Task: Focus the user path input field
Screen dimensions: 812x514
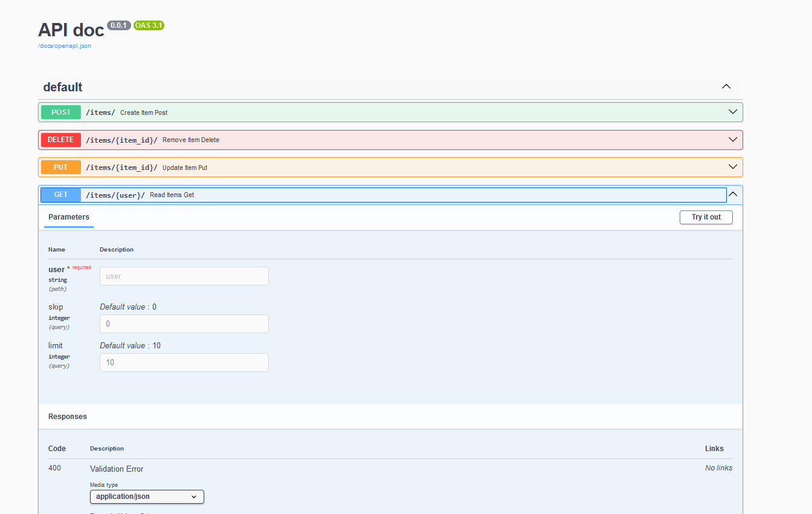Action: [x=184, y=276]
